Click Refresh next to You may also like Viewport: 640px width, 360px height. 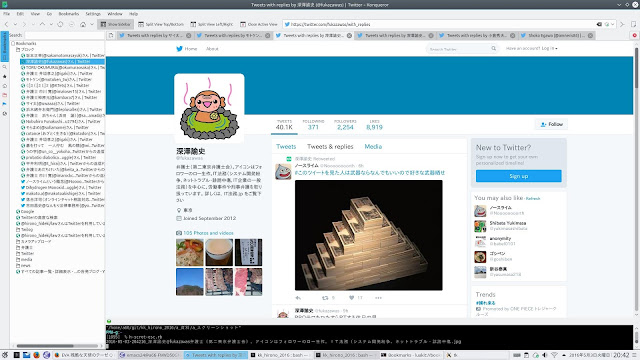(533, 199)
